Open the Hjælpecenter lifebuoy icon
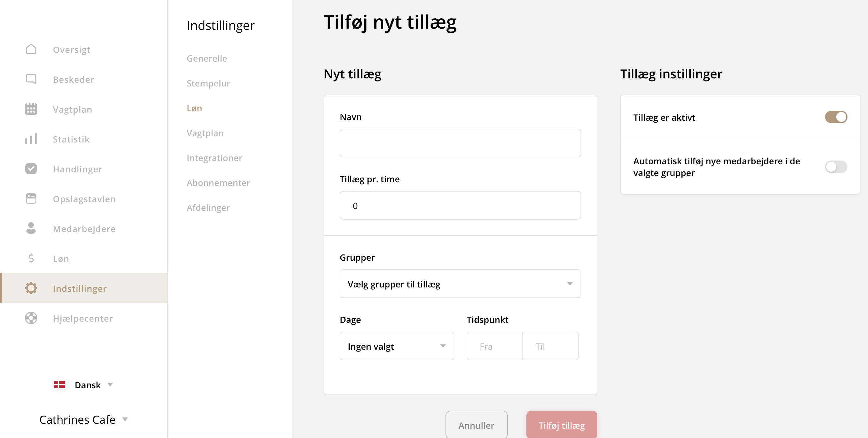 tap(31, 318)
